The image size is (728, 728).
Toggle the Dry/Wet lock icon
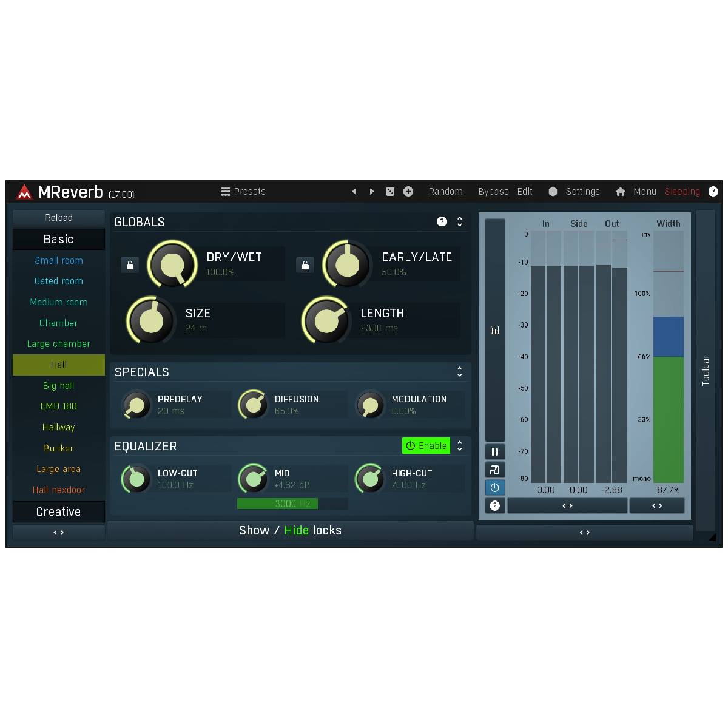coord(130,265)
